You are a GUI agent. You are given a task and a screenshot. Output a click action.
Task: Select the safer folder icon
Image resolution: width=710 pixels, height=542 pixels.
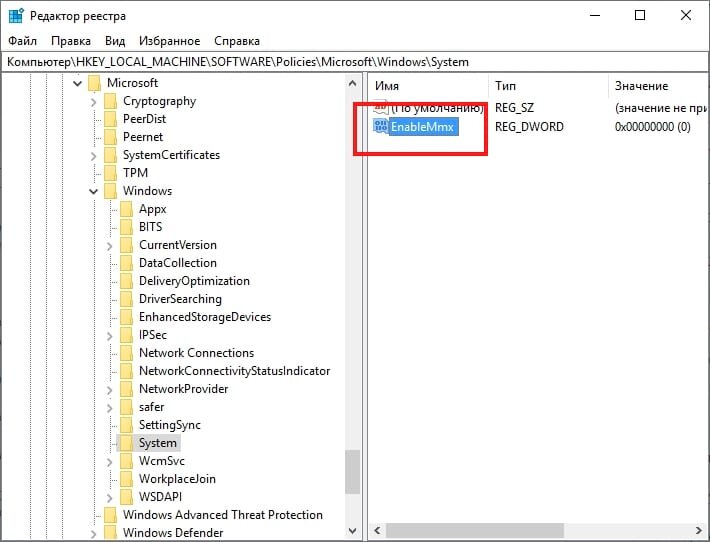(126, 407)
